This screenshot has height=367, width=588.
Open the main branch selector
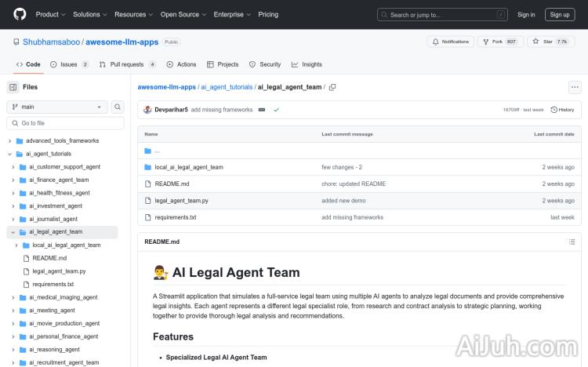(57, 107)
